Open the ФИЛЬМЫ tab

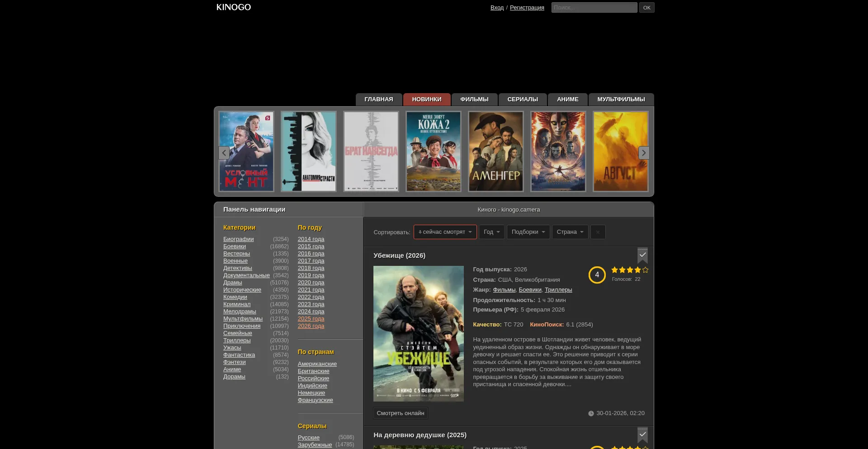(474, 99)
